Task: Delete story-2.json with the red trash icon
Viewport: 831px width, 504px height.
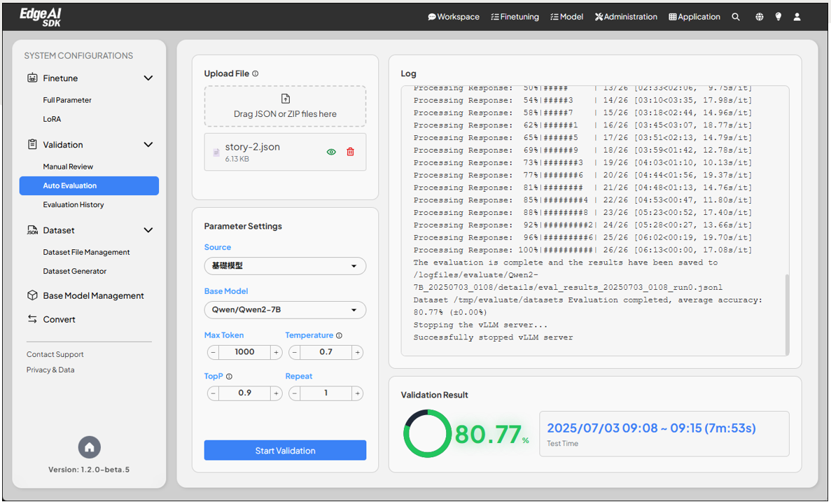Action: pos(351,152)
